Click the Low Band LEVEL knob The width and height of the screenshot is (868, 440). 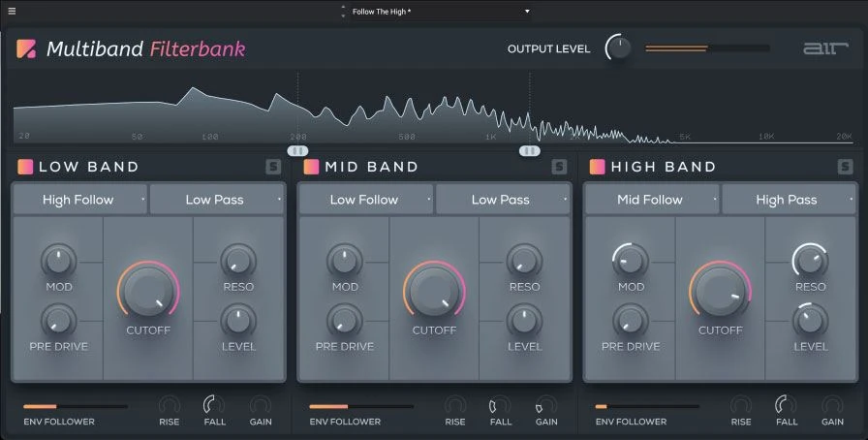click(238, 320)
